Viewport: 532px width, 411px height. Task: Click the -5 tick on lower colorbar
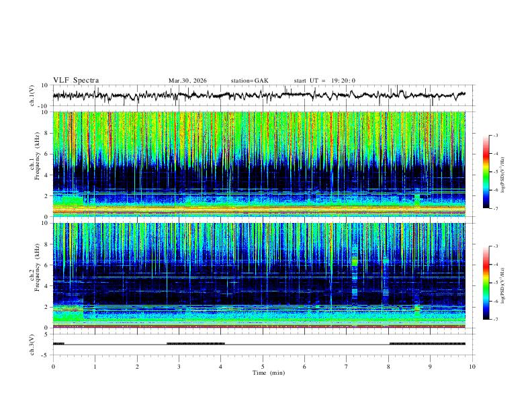(495, 283)
